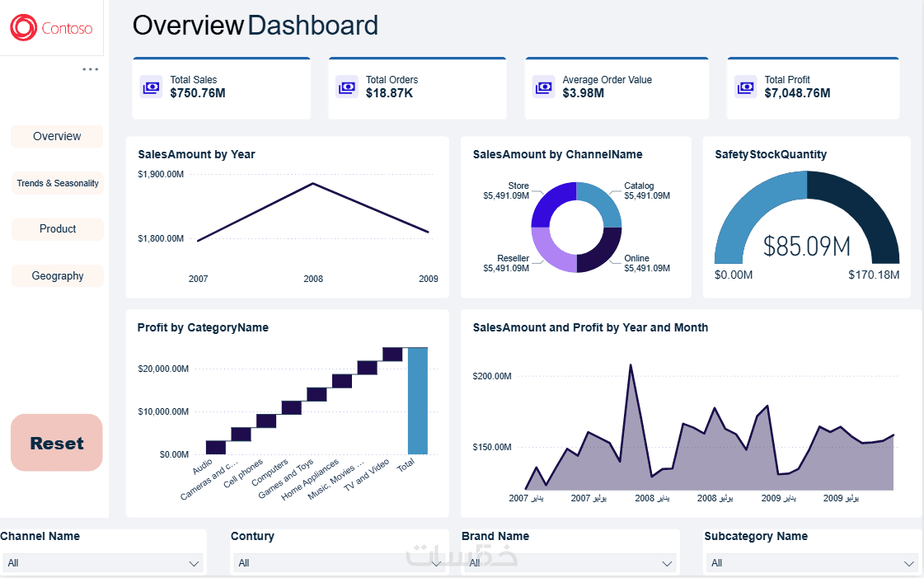Viewport: 924px width, 578px height.
Task: Click the Contoso logo icon
Action: (24, 28)
